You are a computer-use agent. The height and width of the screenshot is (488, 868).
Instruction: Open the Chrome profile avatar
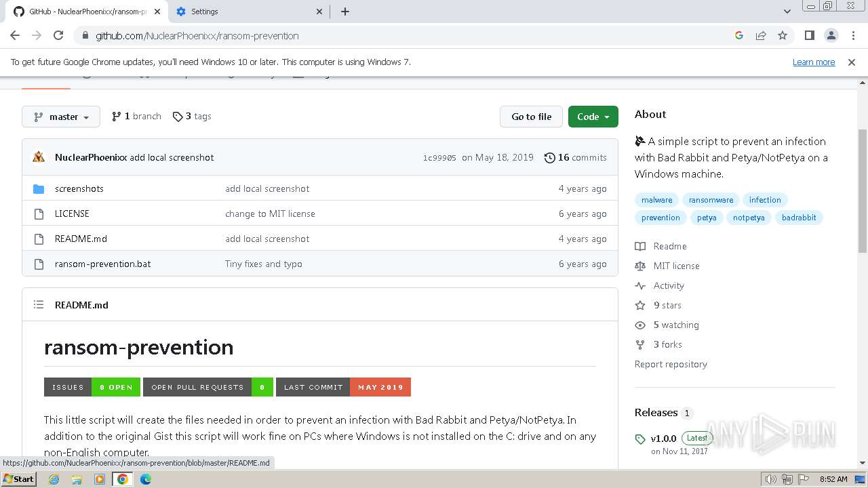pyautogui.click(x=831, y=35)
